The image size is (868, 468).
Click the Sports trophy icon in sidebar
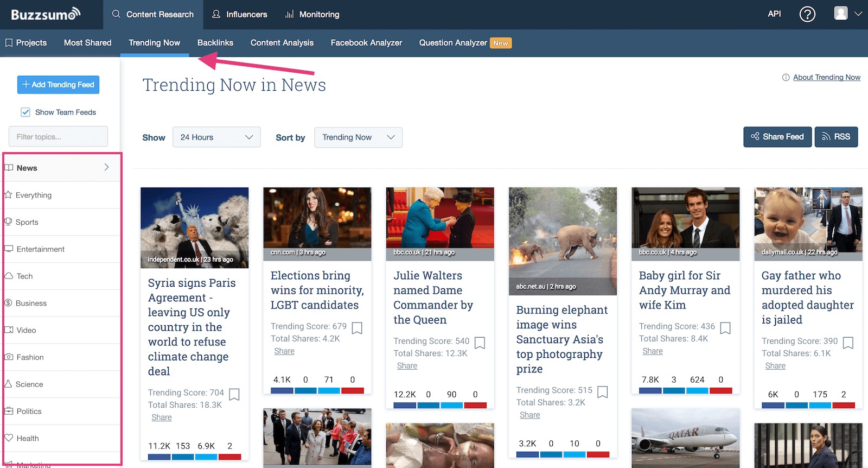click(x=8, y=222)
